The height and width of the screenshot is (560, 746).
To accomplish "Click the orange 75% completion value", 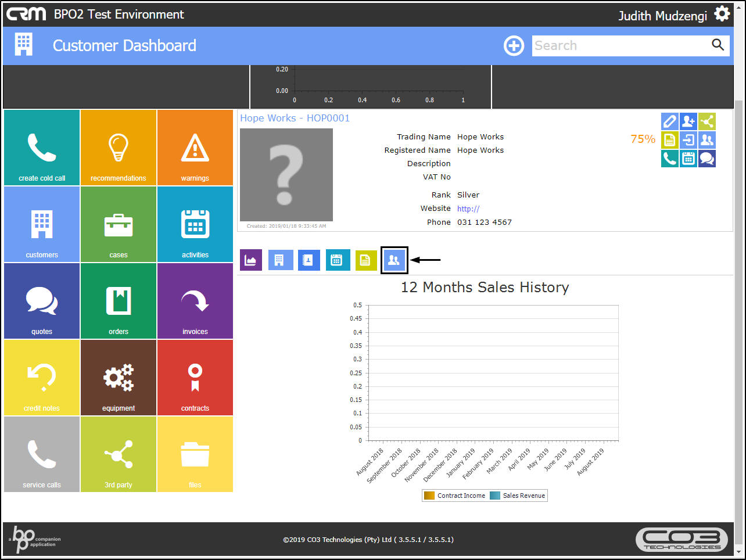I will pos(643,139).
